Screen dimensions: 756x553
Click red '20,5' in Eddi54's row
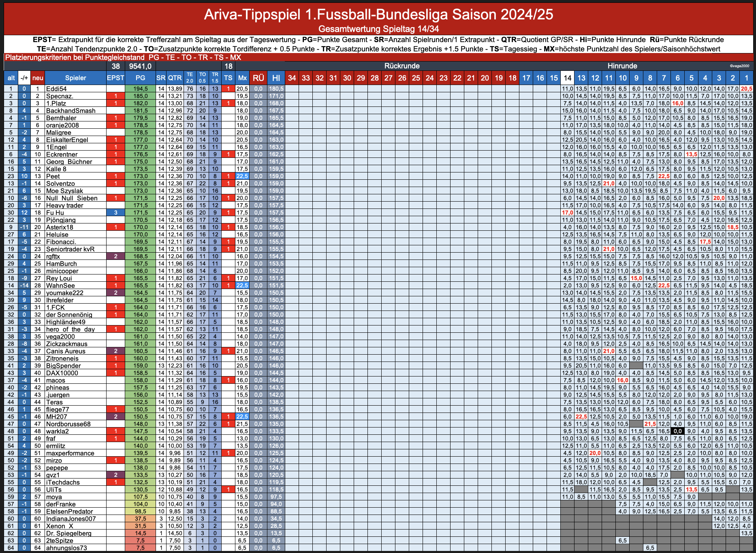(x=746, y=89)
